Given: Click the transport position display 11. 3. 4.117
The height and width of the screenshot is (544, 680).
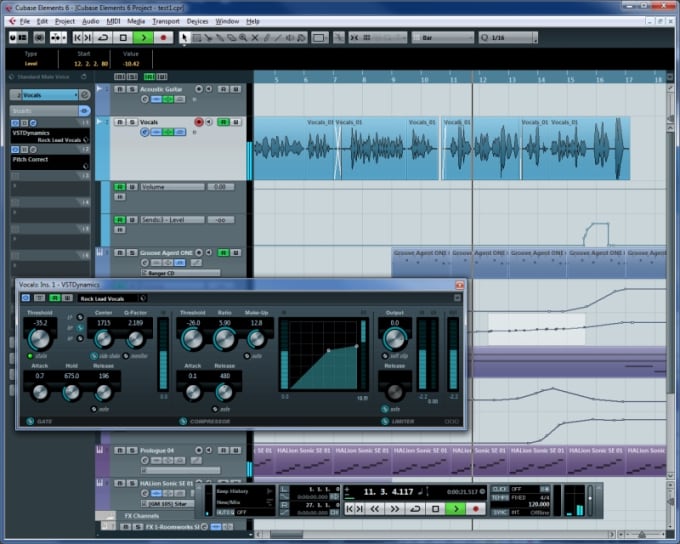Looking at the screenshot, I should pos(389,492).
